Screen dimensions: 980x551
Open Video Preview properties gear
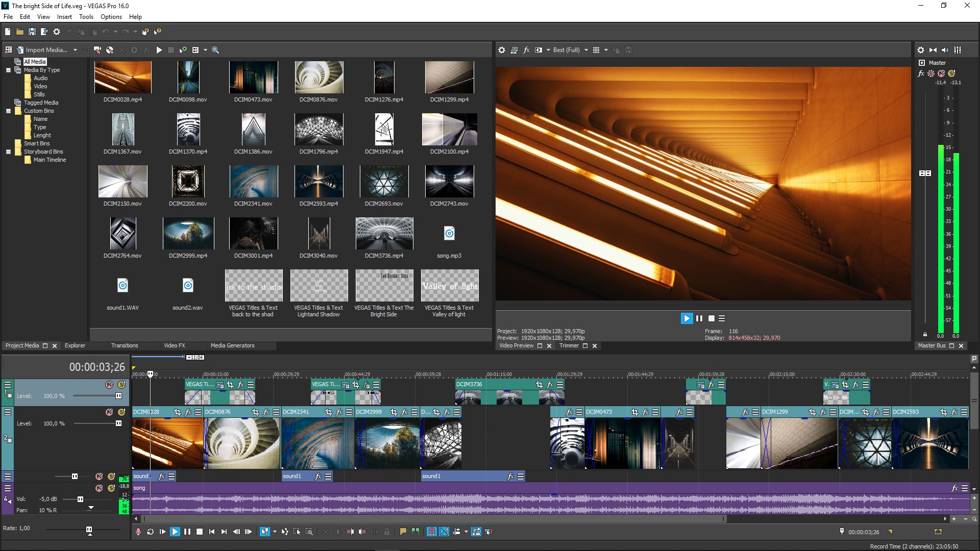(502, 50)
